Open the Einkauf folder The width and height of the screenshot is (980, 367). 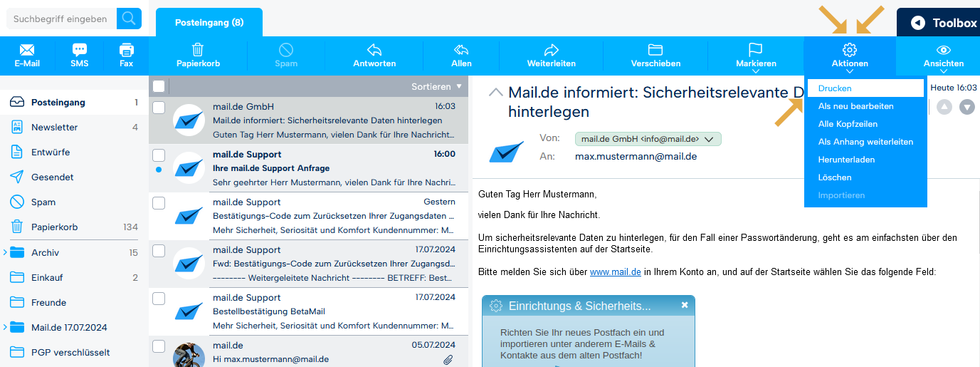tap(74, 277)
